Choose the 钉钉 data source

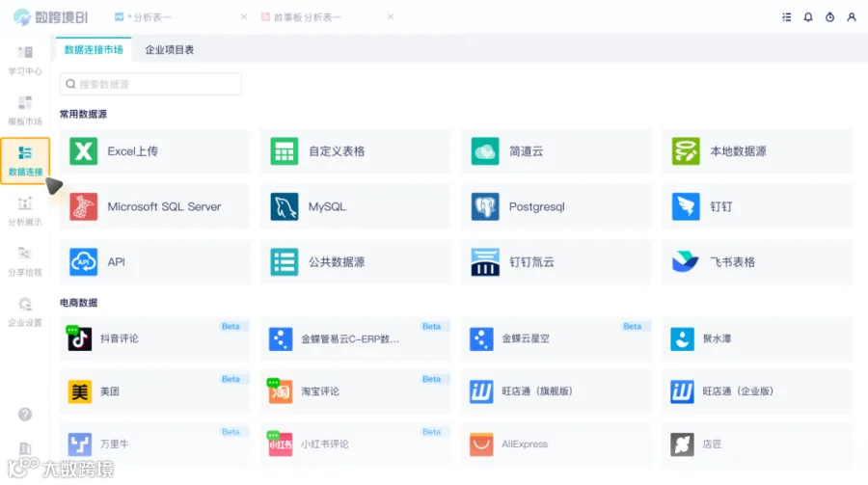pyautogui.click(x=757, y=206)
